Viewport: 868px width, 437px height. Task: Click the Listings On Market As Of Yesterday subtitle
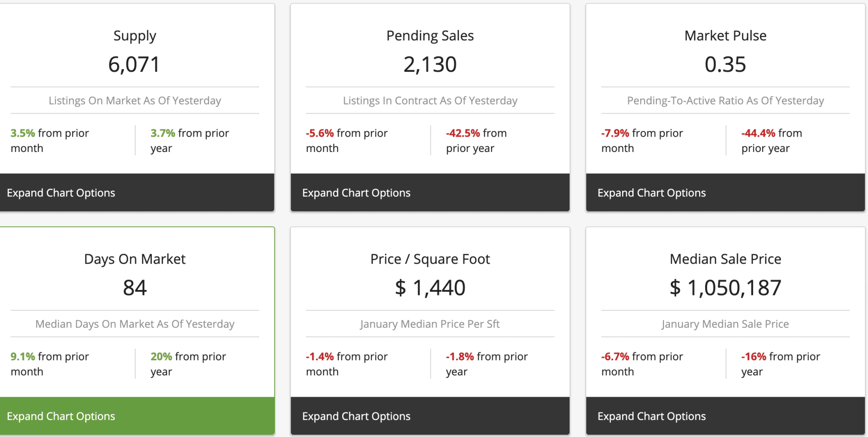tap(135, 101)
